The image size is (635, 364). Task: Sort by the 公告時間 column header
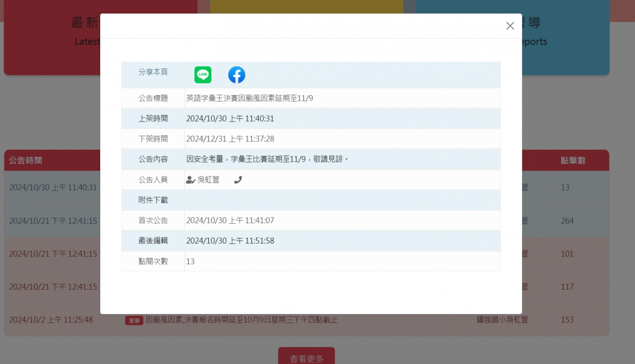pos(26,160)
